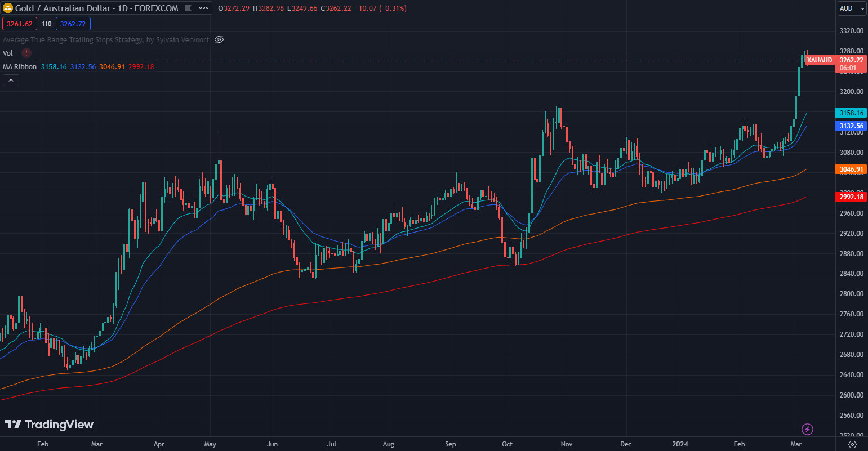
Task: Click the 2800.00 price scale label
Action: [x=852, y=294]
